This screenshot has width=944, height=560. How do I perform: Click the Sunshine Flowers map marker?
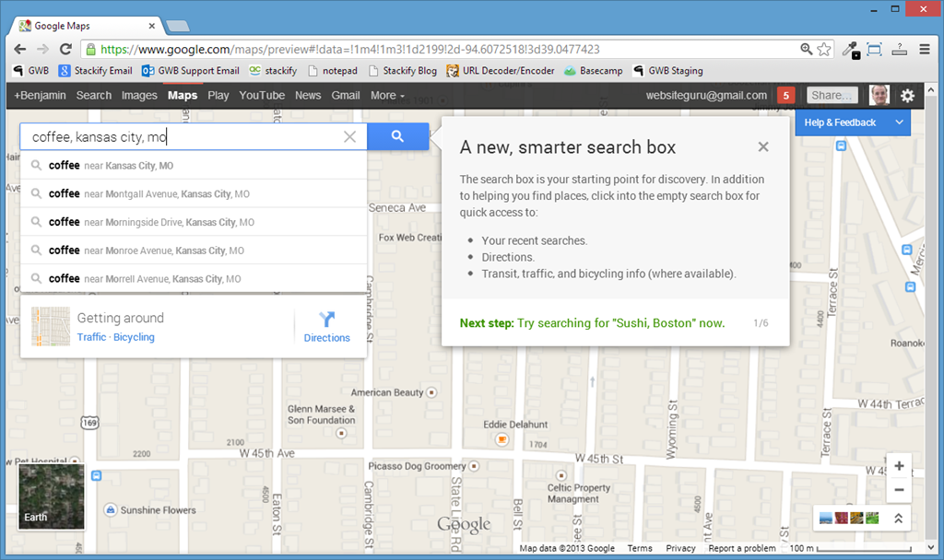111,510
